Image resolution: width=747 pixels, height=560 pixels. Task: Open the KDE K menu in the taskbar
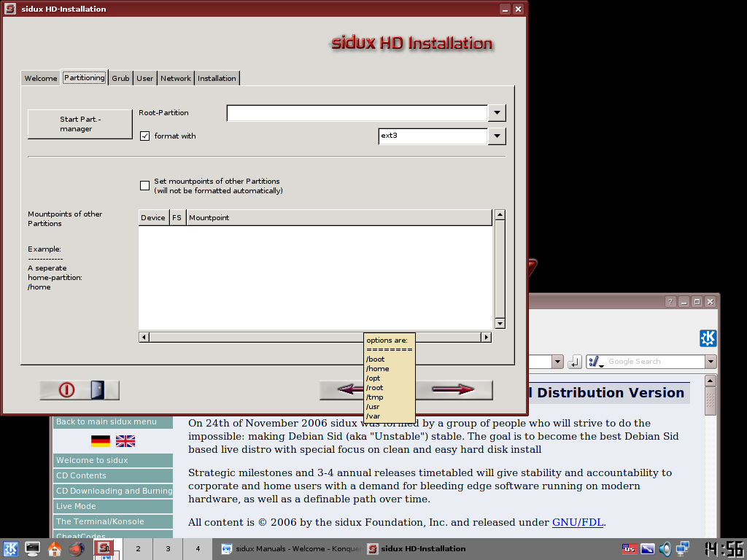10,549
